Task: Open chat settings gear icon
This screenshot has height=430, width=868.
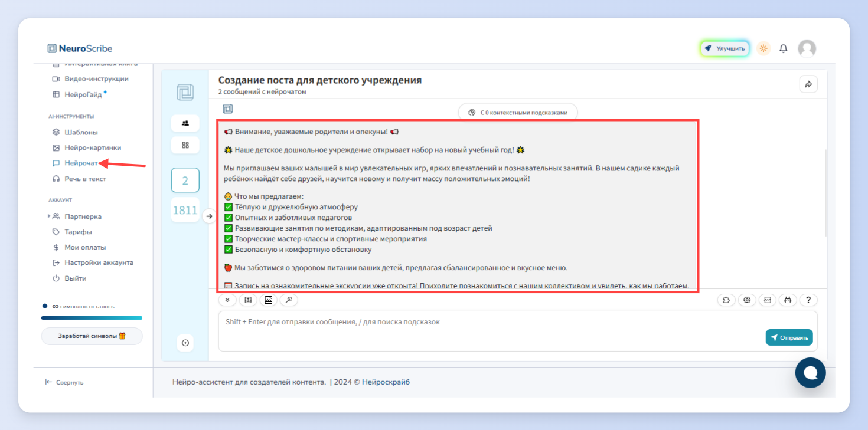Action: tap(747, 300)
